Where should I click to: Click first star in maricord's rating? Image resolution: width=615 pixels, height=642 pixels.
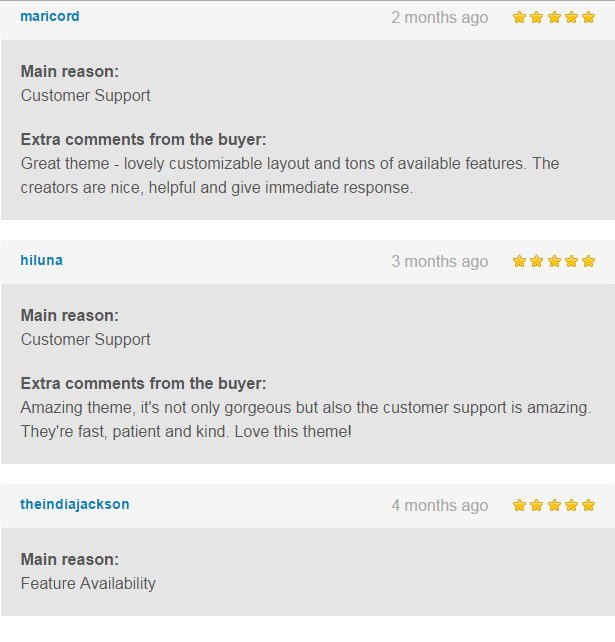coord(519,17)
